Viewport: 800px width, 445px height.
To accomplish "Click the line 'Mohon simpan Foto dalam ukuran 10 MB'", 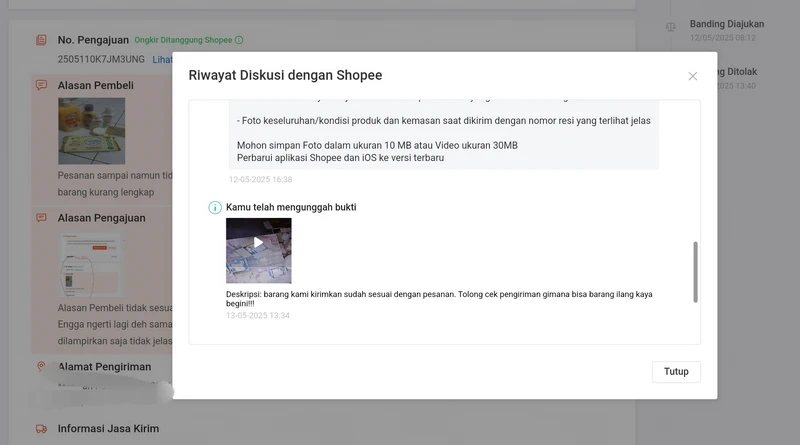I will click(377, 145).
